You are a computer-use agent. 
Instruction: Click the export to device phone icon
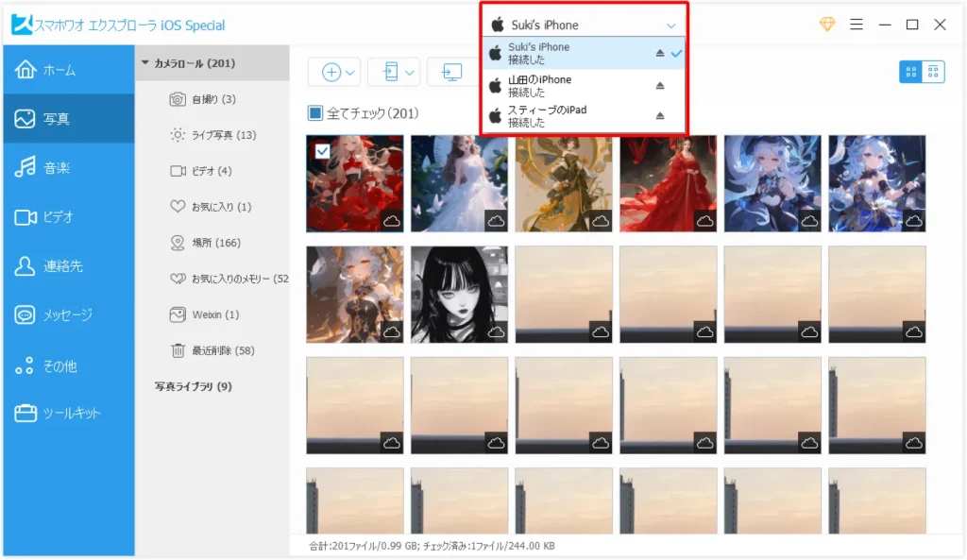[x=387, y=72]
